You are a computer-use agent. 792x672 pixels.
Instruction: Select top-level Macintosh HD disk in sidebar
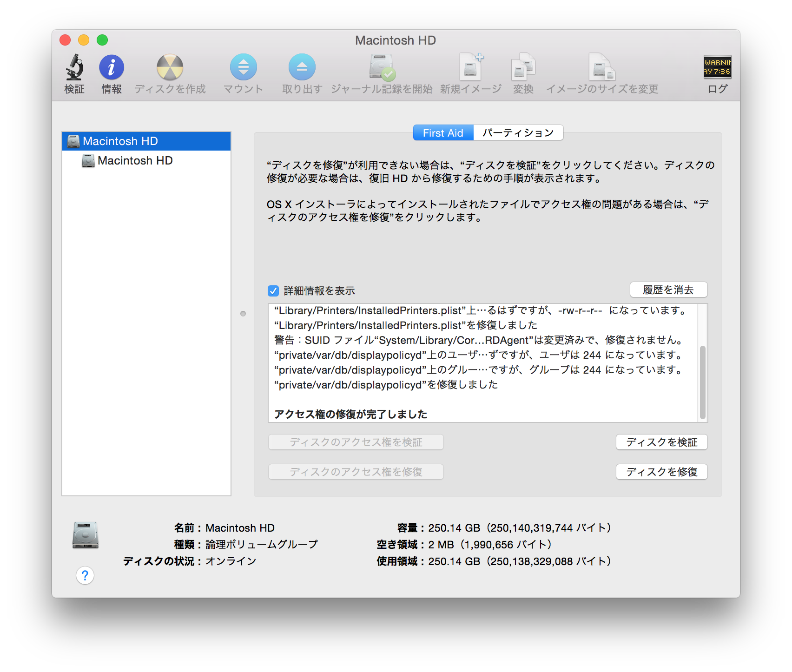point(146,141)
